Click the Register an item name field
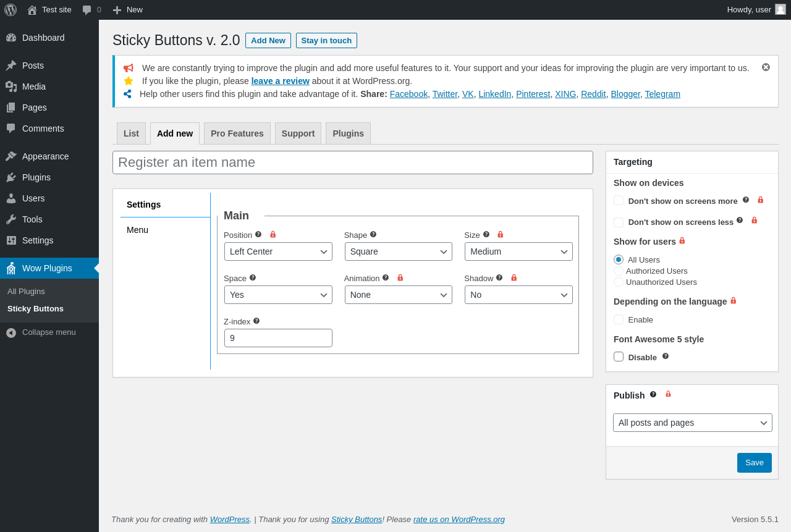This screenshot has width=791, height=532. coord(353,163)
